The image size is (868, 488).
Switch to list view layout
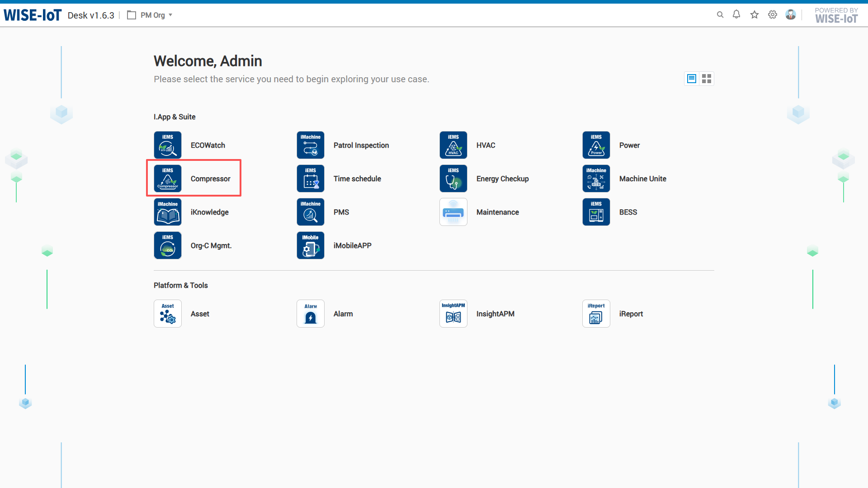pos(691,79)
